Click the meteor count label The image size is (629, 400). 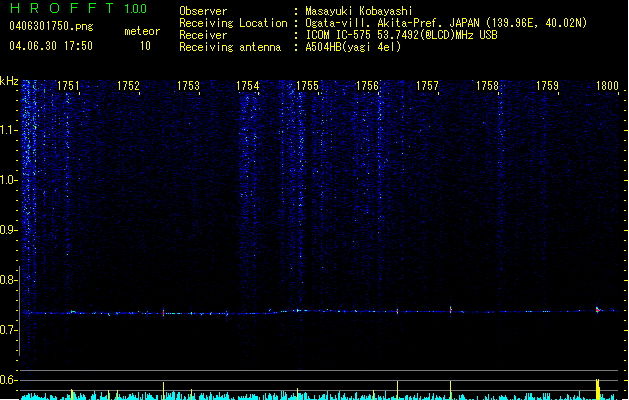142,31
